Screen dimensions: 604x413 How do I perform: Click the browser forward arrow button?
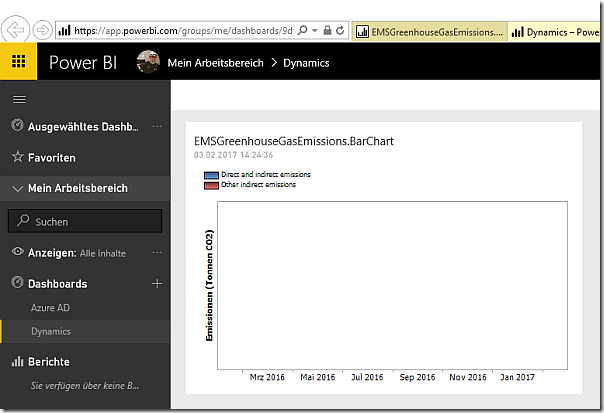point(43,30)
